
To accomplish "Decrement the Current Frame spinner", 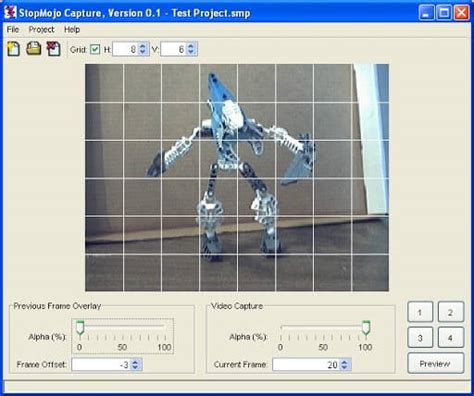I will pos(345,367).
